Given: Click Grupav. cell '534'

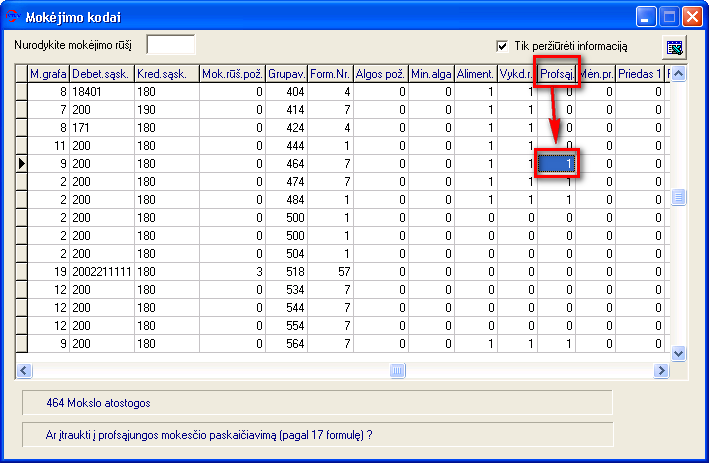Looking at the screenshot, I should [287, 290].
